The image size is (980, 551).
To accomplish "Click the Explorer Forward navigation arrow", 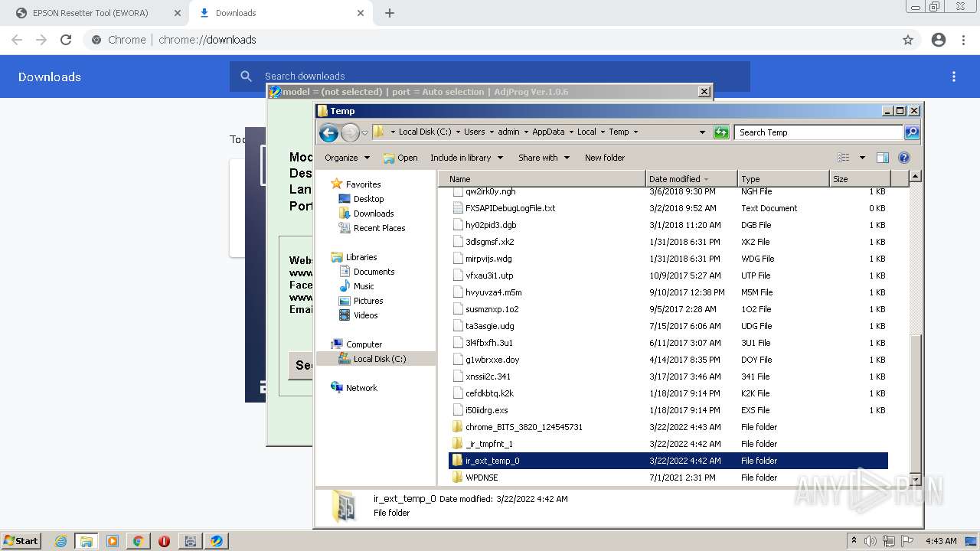I will [x=350, y=132].
